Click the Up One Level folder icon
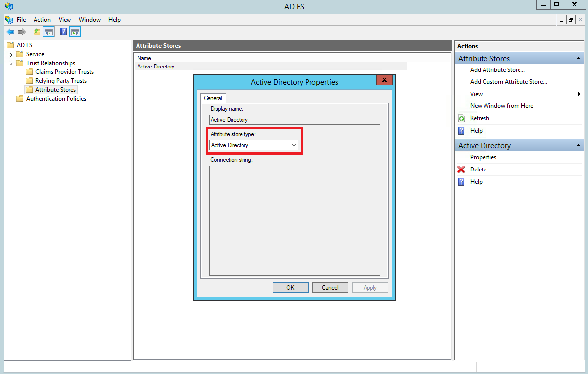This screenshot has width=588, height=374. [37, 32]
